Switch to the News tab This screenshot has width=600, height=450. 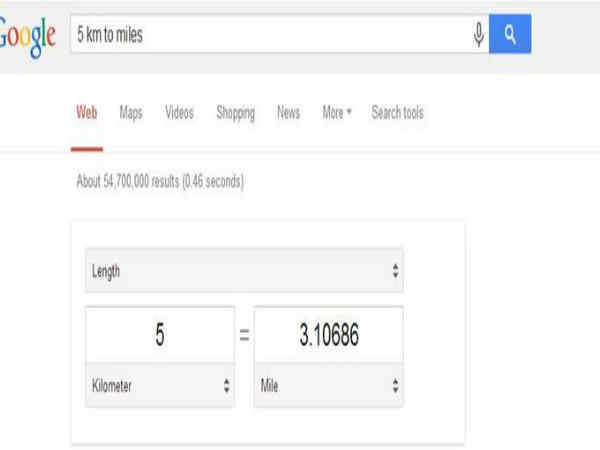(288, 113)
